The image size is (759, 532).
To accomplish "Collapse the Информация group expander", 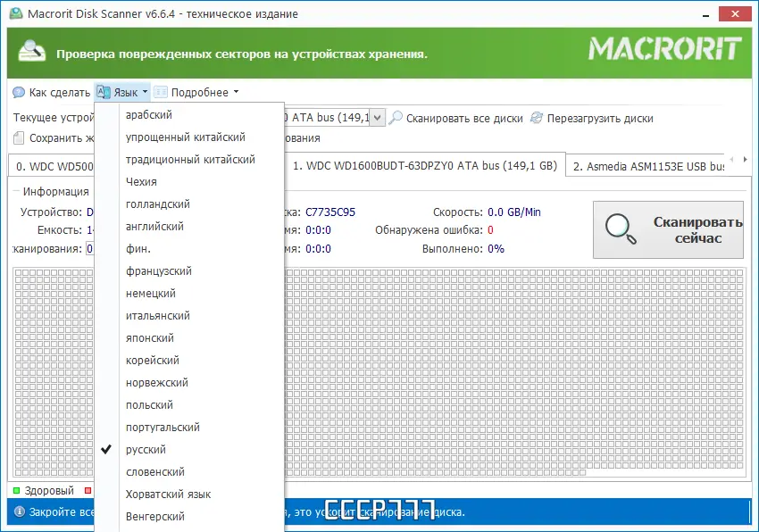I will [x=15, y=191].
